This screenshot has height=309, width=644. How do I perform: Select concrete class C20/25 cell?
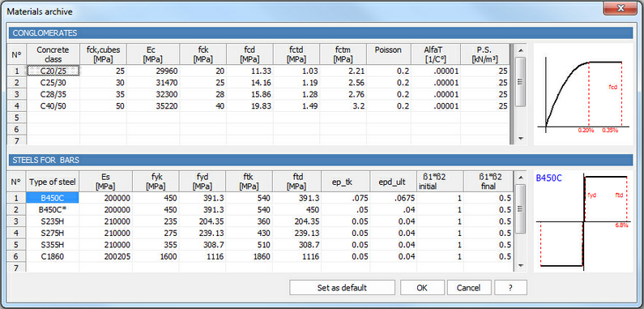53,71
